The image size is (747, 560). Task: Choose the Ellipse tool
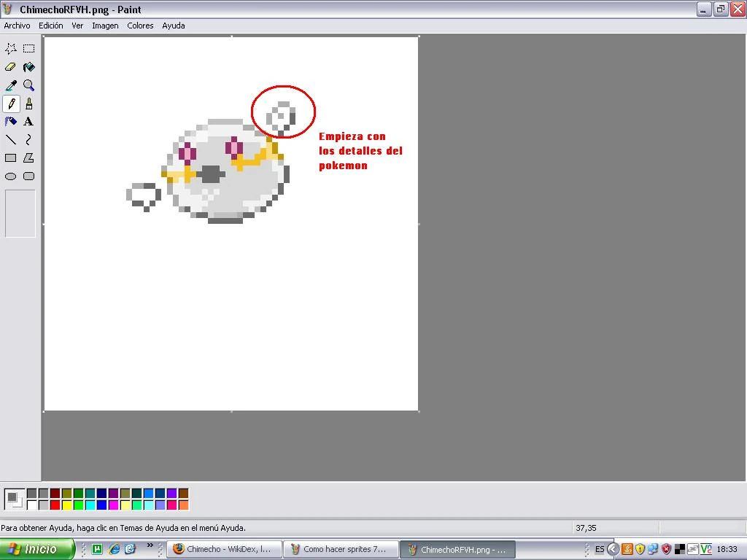point(11,176)
